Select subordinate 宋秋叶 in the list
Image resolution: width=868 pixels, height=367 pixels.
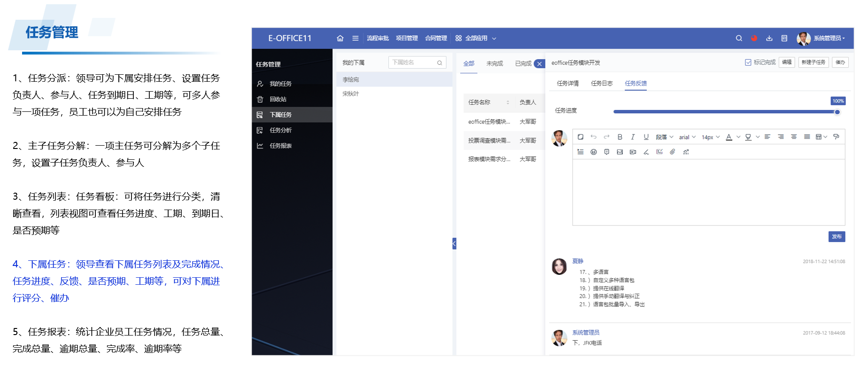tap(394, 94)
